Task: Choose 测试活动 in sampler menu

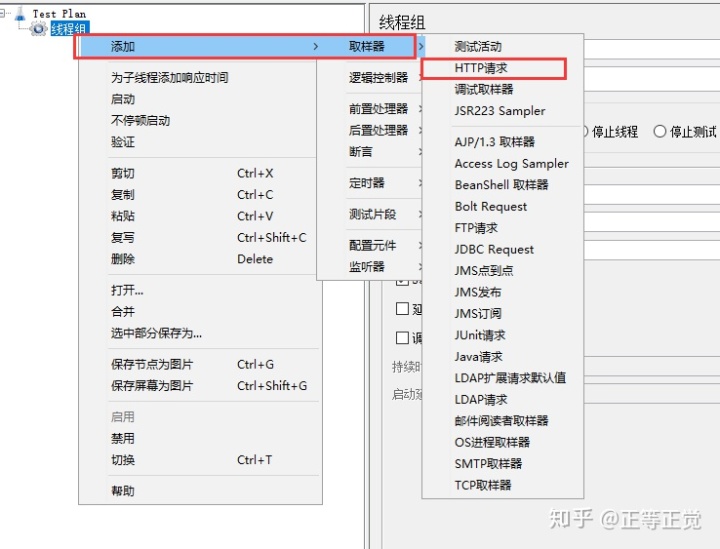Action: pos(502,46)
